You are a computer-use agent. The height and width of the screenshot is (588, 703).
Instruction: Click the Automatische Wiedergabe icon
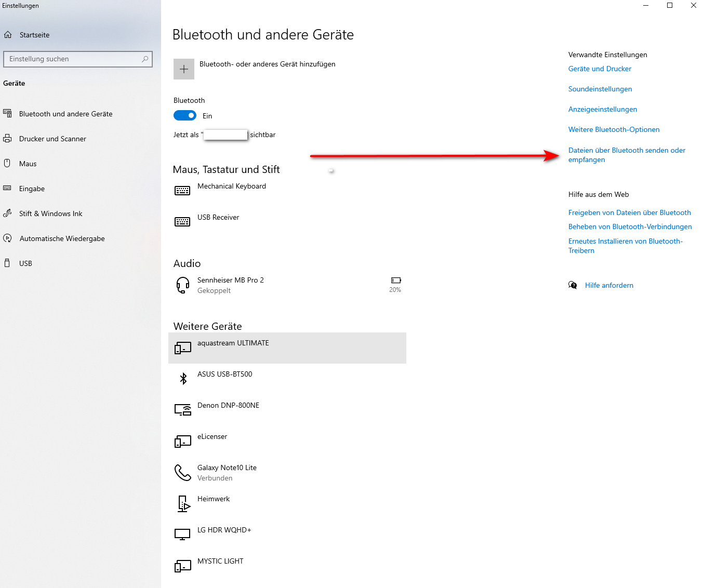[7, 238]
